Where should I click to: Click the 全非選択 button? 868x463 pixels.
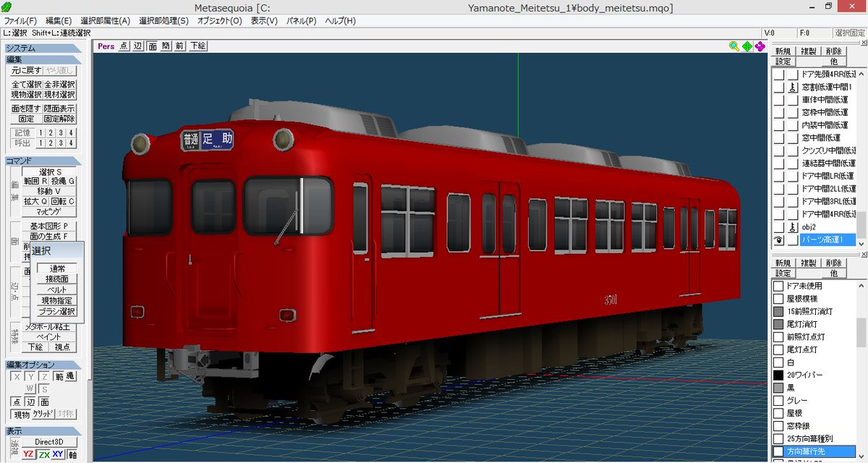pos(60,85)
